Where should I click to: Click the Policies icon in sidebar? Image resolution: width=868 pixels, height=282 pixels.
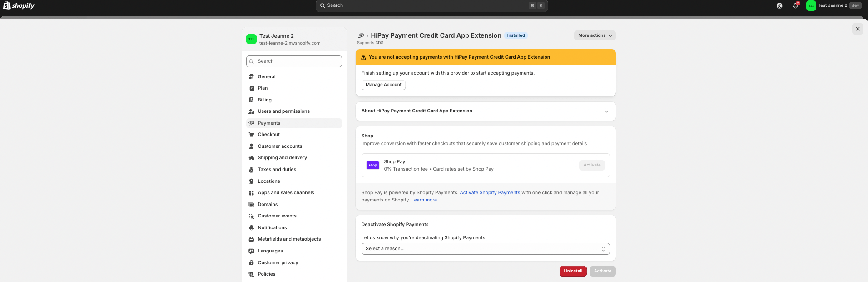point(251,274)
